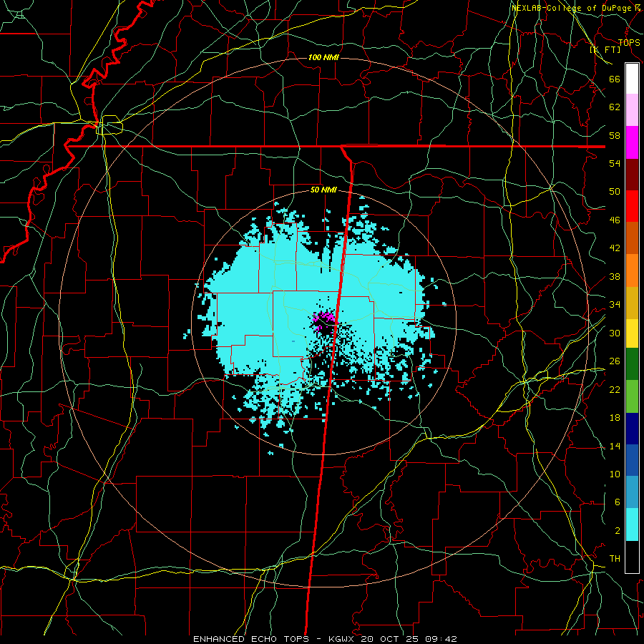Image resolution: width=644 pixels, height=644 pixels.
Task: Click the '09:42' time stamp
Action: (x=441, y=639)
